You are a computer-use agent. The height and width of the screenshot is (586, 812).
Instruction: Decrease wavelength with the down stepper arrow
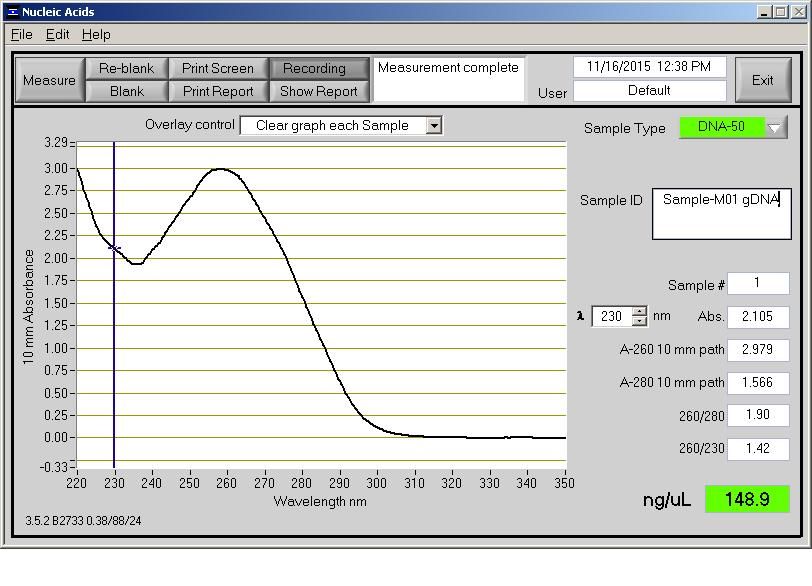(640, 321)
